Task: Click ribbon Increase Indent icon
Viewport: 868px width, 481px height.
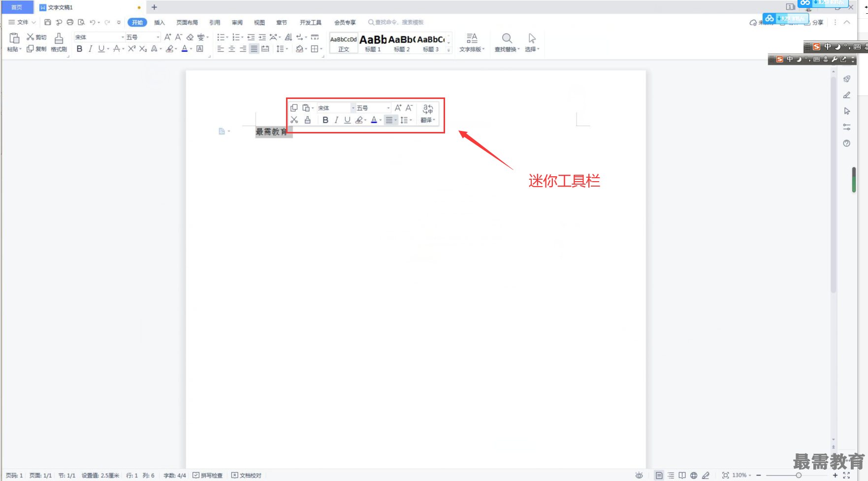Action: point(262,37)
